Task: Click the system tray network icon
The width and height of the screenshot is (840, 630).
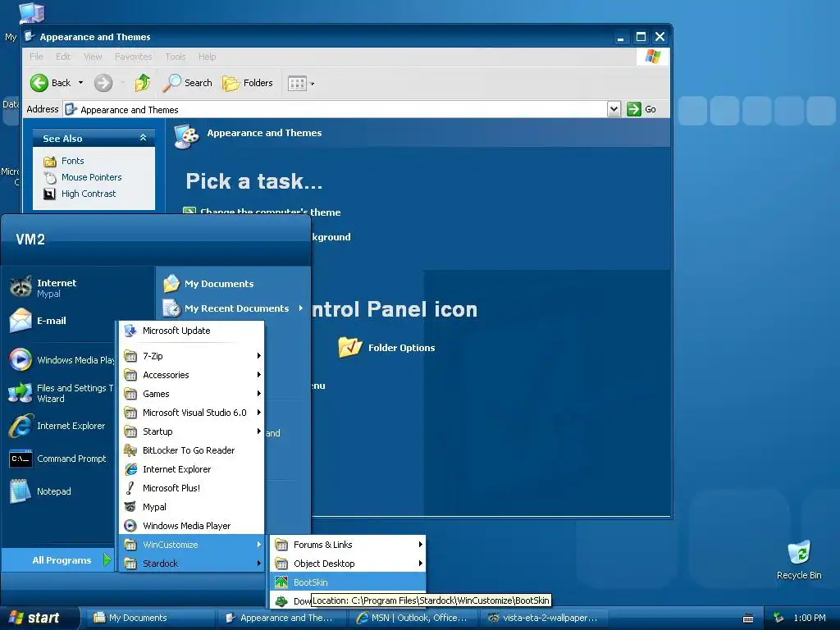Action: [x=778, y=618]
